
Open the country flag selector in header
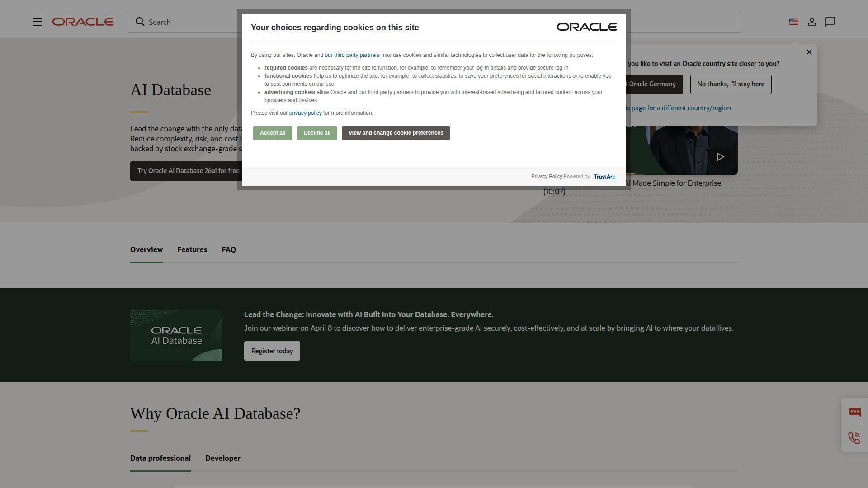(793, 21)
